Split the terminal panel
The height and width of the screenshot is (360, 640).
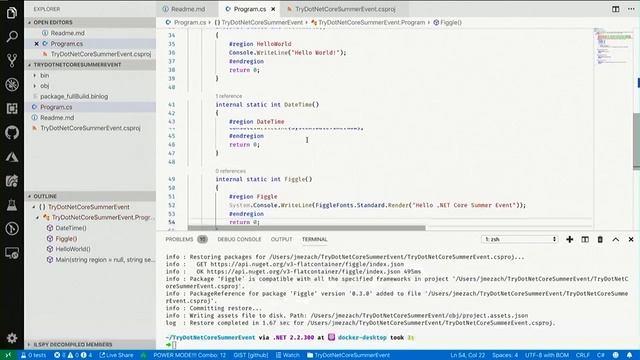(x=585, y=239)
